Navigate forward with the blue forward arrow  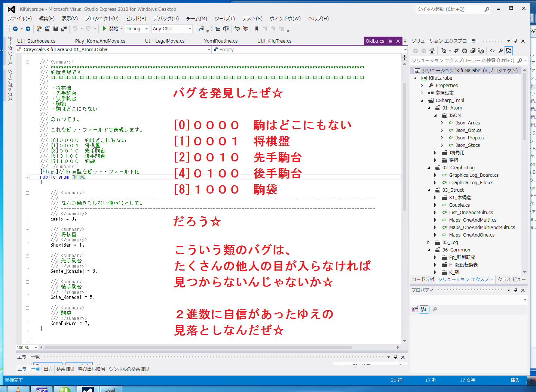(x=28, y=29)
